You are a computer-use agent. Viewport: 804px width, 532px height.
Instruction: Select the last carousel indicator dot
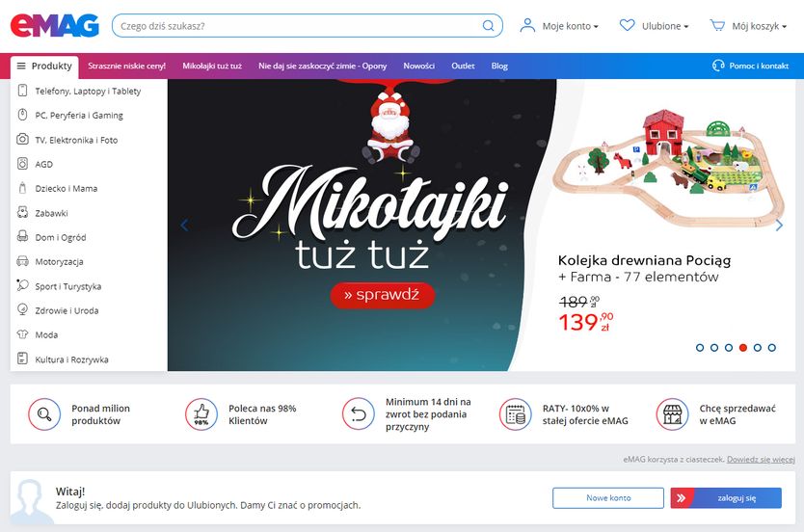click(x=771, y=348)
